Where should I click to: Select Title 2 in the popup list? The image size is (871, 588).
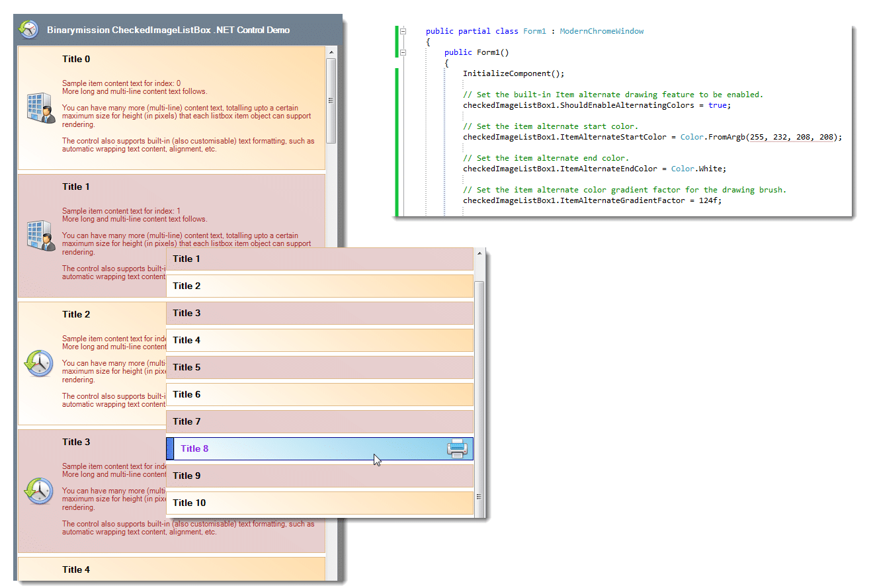(x=319, y=286)
